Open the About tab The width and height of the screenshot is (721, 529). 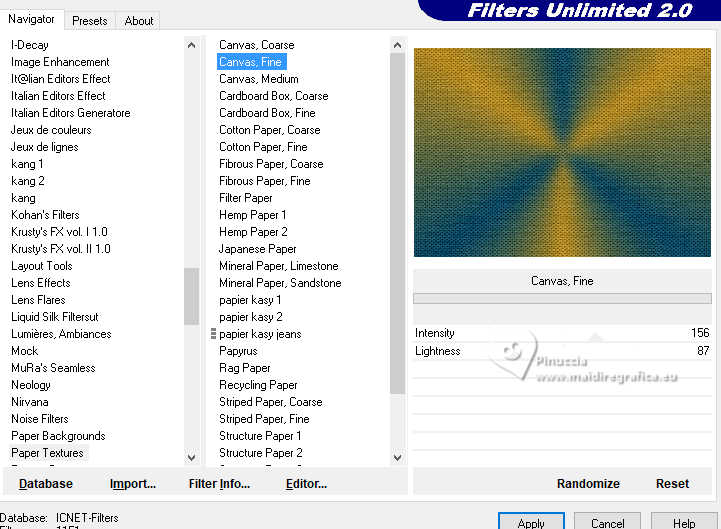point(139,21)
